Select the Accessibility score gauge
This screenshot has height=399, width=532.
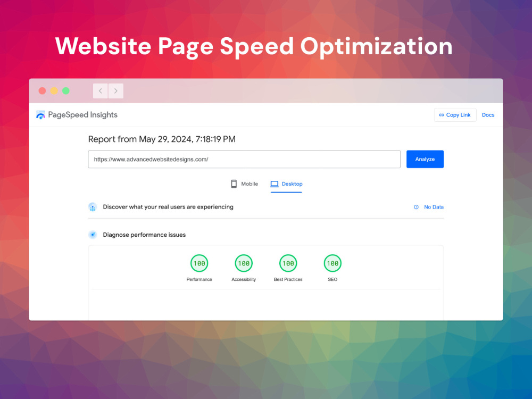pos(244,263)
